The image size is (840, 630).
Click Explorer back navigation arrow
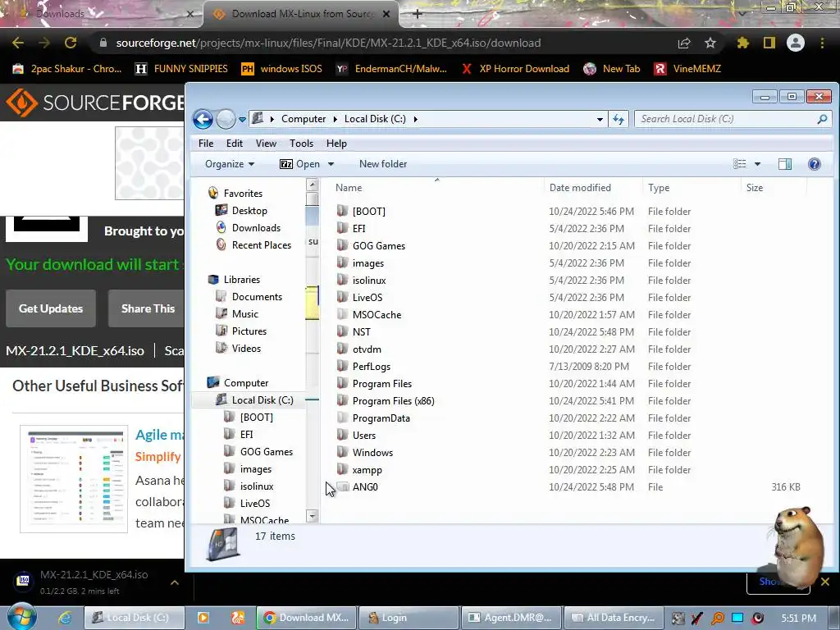(203, 119)
